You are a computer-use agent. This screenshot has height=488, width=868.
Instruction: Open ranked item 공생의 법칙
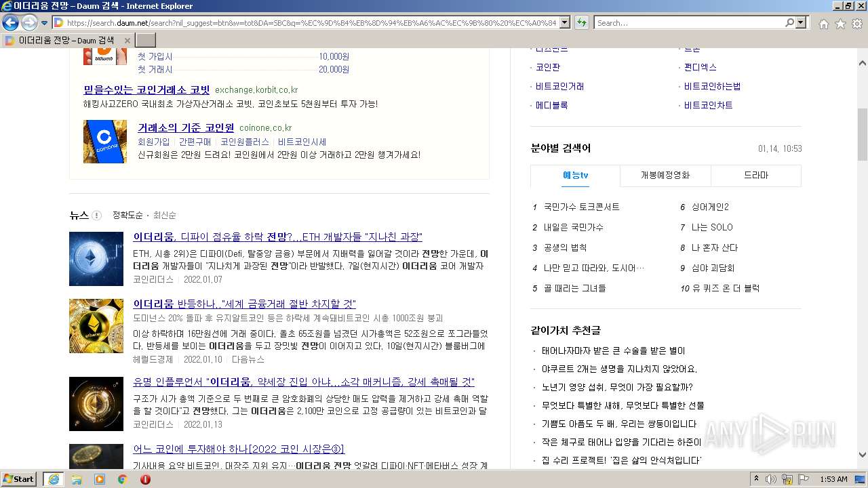[566, 247]
